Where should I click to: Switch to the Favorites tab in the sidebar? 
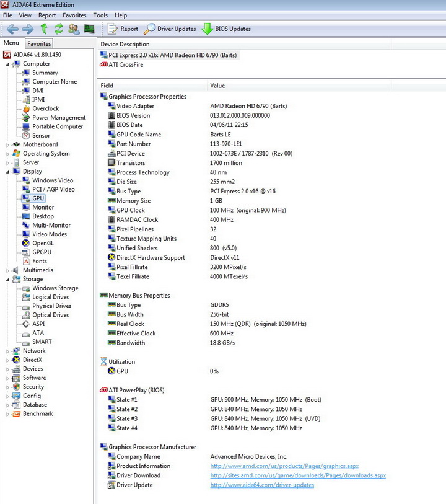(x=39, y=43)
